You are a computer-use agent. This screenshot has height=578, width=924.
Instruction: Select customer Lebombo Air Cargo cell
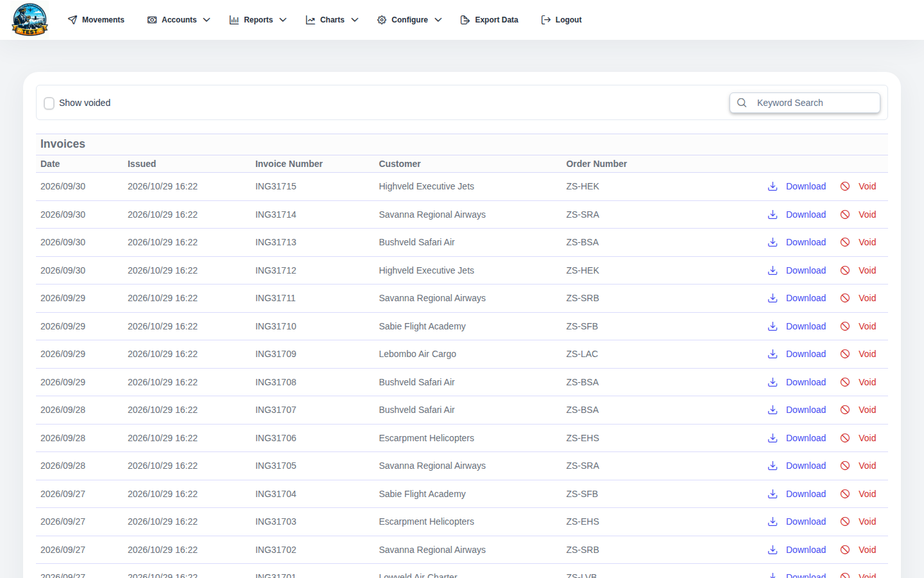[418, 354]
